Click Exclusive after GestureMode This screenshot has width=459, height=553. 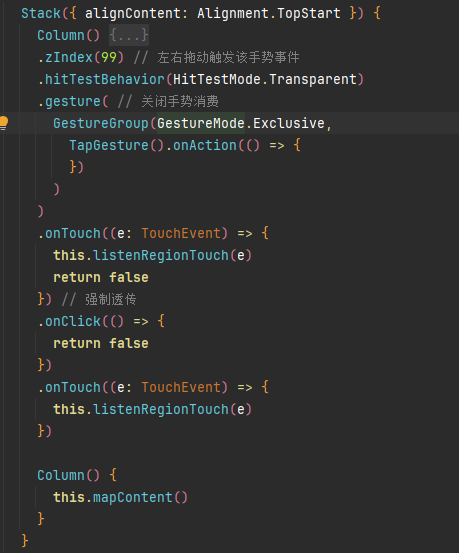pos(289,123)
